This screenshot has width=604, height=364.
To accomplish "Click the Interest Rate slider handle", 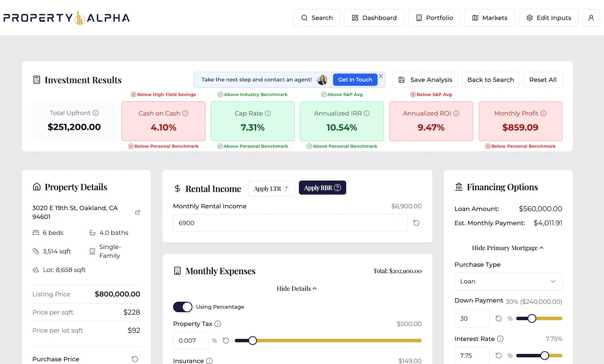I will [545, 355].
